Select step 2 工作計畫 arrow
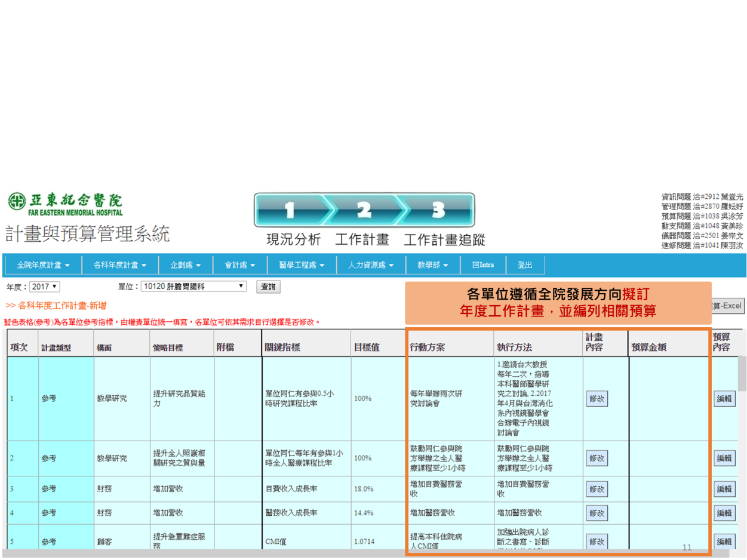Image resolution: width=747 pixels, height=560 pixels. click(364, 210)
